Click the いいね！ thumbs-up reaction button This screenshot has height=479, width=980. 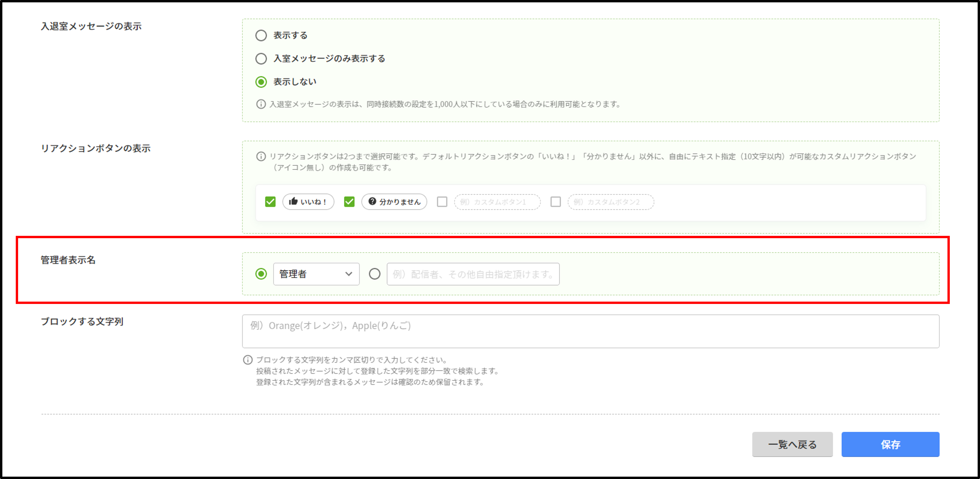point(308,202)
